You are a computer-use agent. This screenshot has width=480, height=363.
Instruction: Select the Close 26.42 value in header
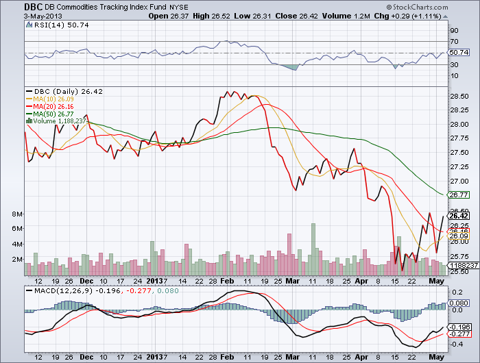coord(297,16)
